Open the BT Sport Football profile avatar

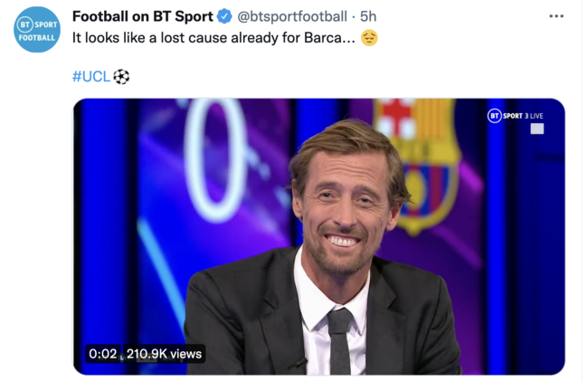pos(36,30)
